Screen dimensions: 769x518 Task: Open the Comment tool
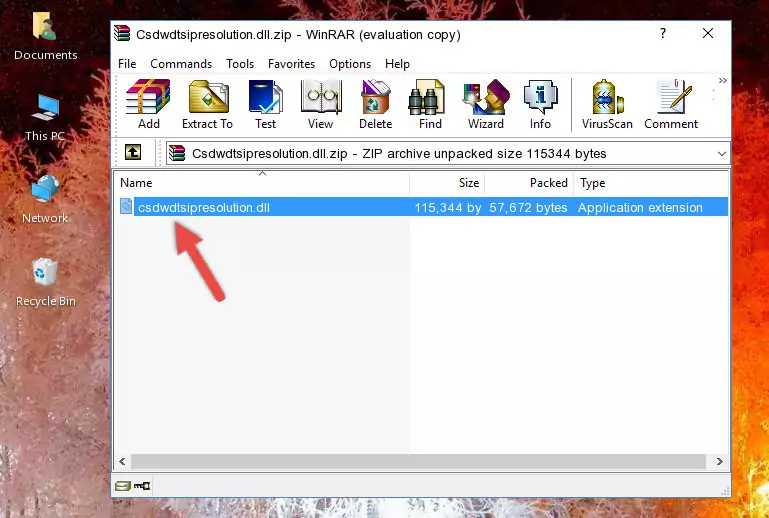point(671,104)
